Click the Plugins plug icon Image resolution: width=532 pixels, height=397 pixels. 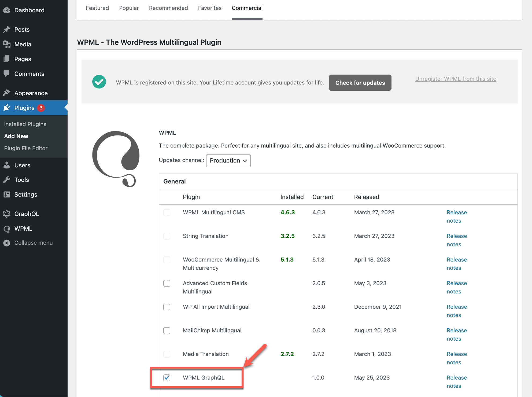click(x=7, y=108)
